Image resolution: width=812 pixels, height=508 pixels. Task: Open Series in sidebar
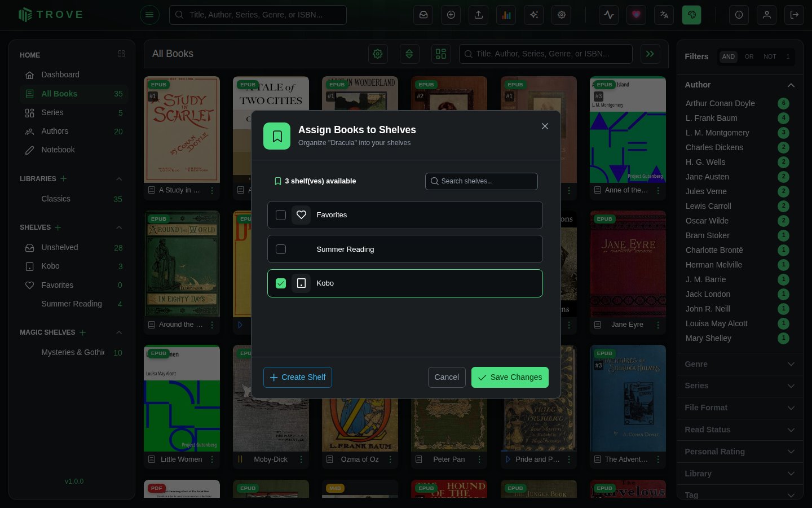(x=74, y=112)
